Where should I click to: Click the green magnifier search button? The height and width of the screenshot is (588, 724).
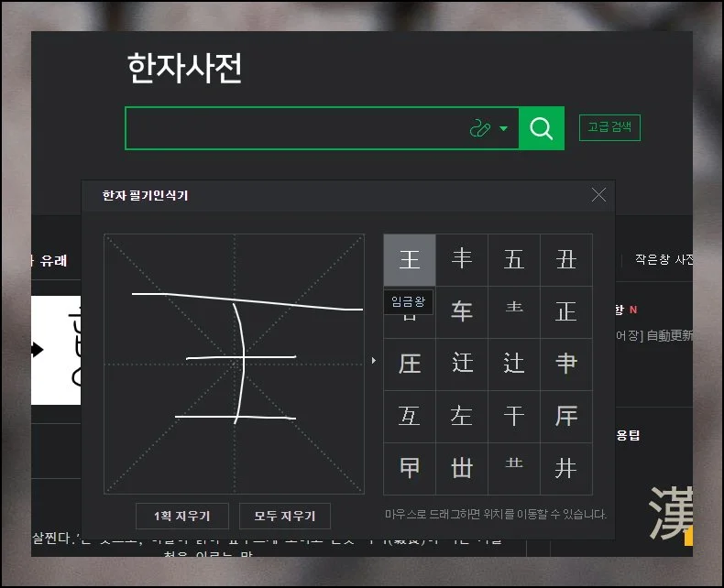(541, 128)
